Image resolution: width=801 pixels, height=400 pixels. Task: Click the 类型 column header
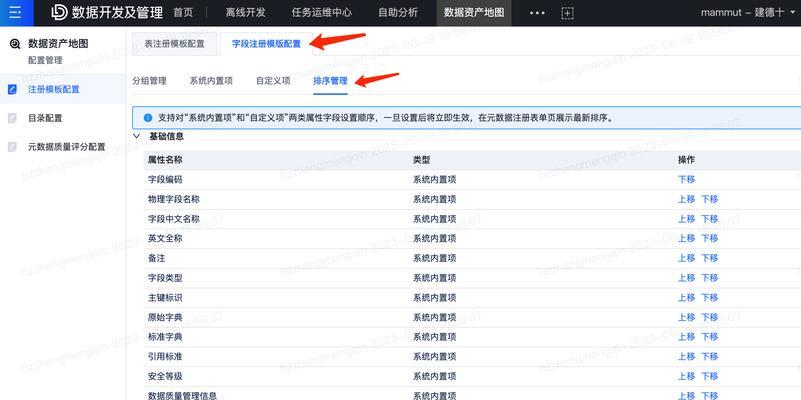tap(421, 160)
